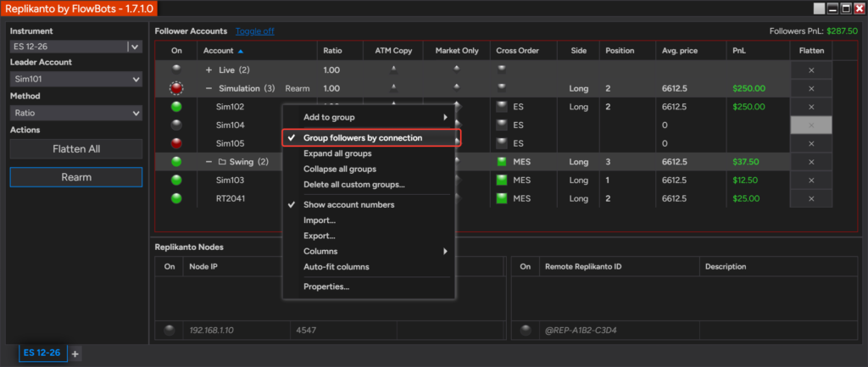Collapse the Swing group minus sign
Image resolution: width=868 pixels, height=367 pixels.
pyautogui.click(x=209, y=162)
